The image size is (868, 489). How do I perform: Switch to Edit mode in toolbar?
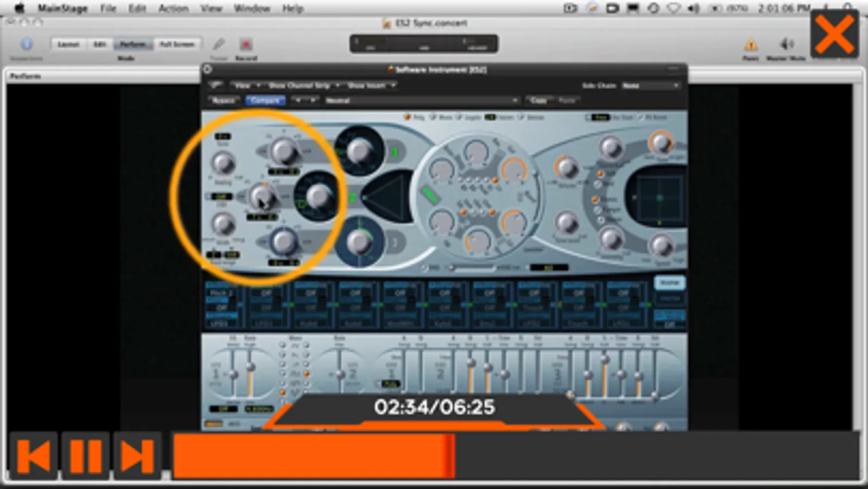point(99,44)
